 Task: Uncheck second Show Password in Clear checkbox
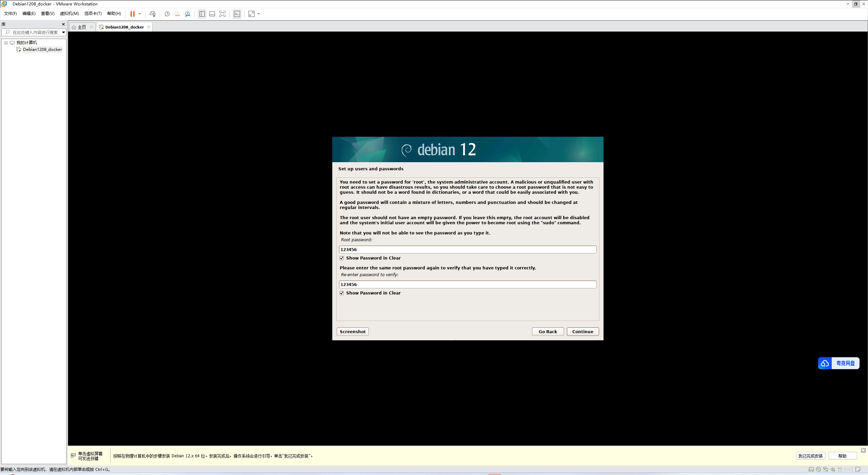(x=342, y=293)
